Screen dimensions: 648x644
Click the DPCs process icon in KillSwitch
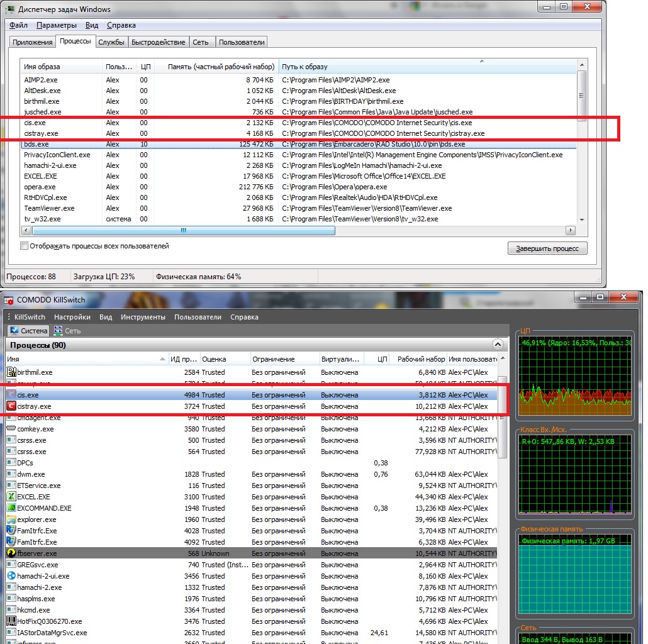(x=11, y=463)
